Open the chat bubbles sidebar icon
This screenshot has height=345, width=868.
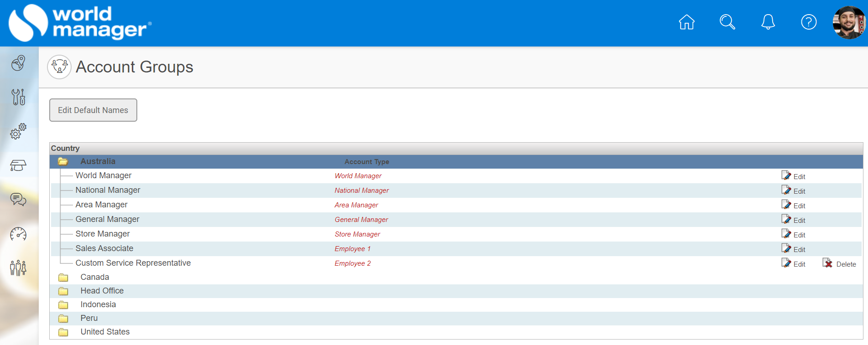coord(18,200)
